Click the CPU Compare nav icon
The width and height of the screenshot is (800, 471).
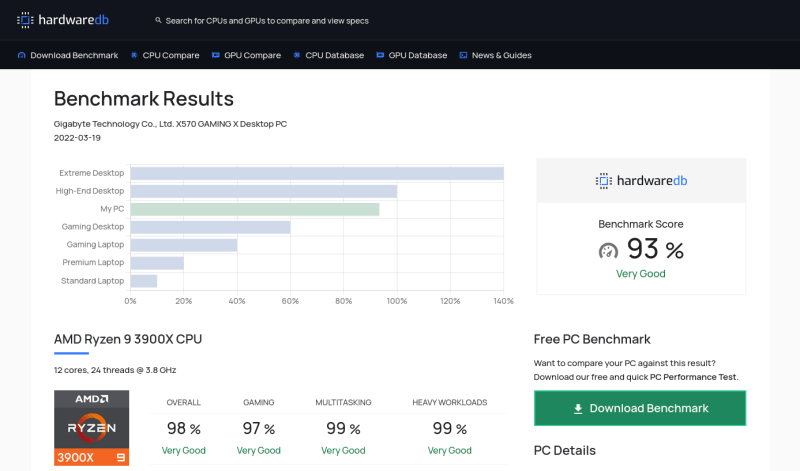click(x=134, y=55)
